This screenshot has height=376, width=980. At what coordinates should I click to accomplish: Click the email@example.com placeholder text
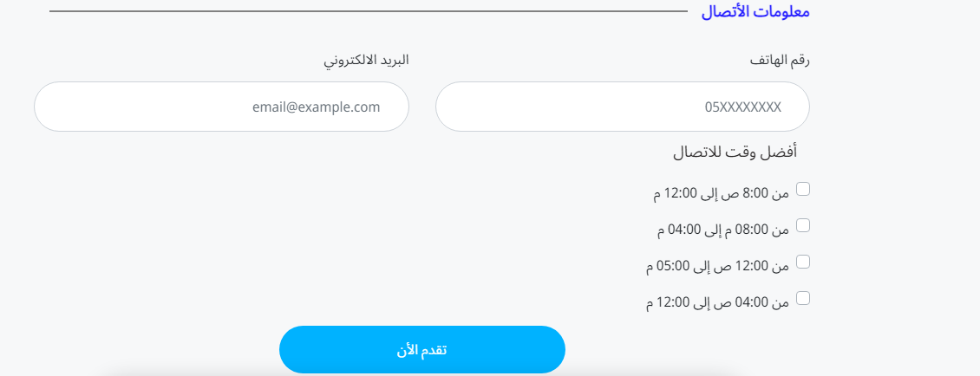(317, 107)
